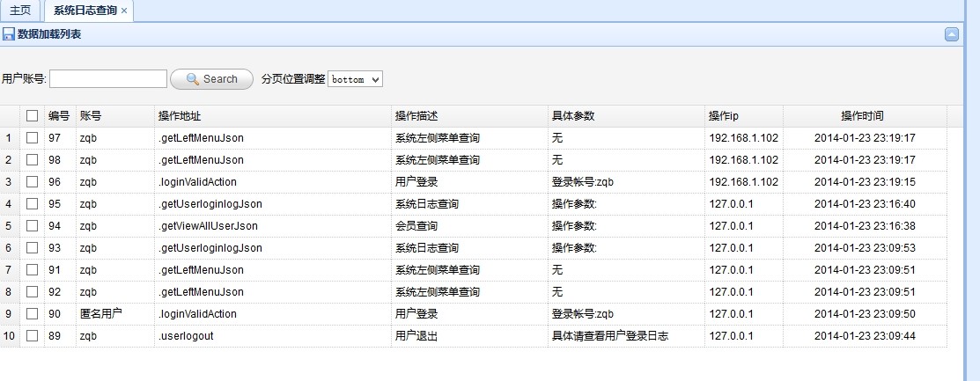Sort by the 账号 column header
980x381 pixels.
(115, 115)
